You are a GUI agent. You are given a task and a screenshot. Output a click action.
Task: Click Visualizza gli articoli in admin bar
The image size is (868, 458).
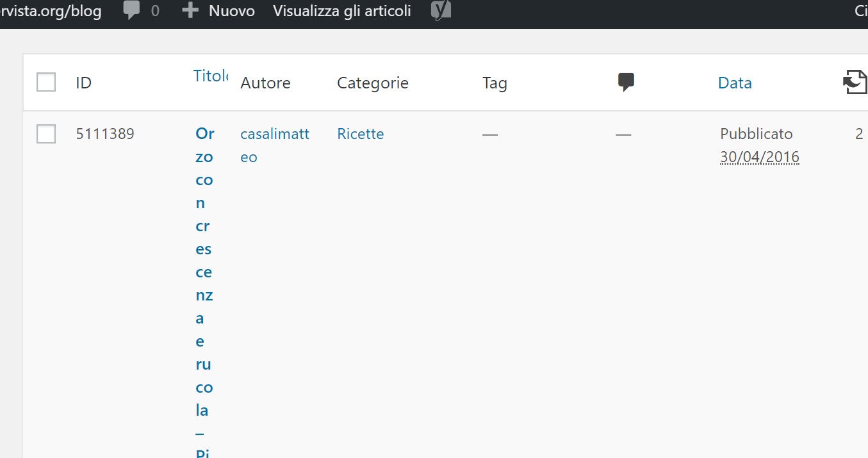click(x=342, y=11)
